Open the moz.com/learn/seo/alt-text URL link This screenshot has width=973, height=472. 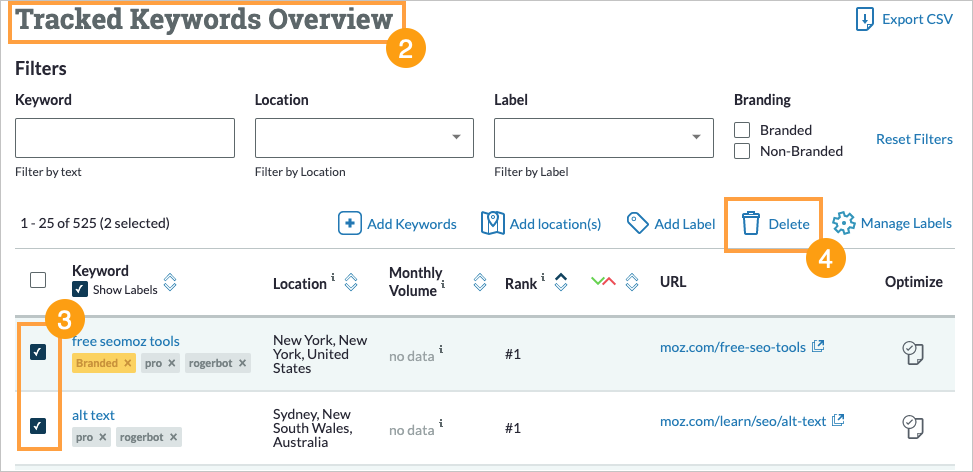743,421
